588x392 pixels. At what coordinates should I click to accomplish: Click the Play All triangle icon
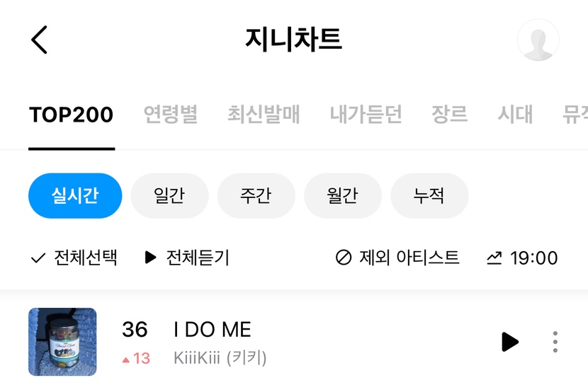point(150,258)
